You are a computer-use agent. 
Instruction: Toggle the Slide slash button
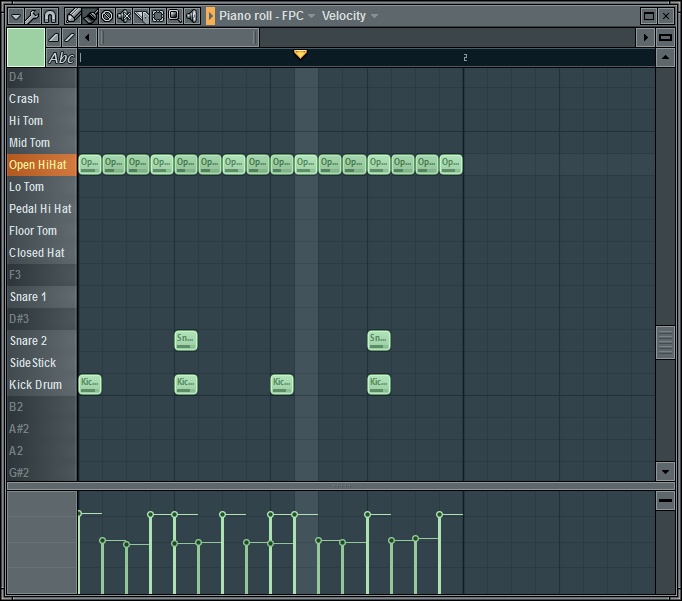point(69,37)
